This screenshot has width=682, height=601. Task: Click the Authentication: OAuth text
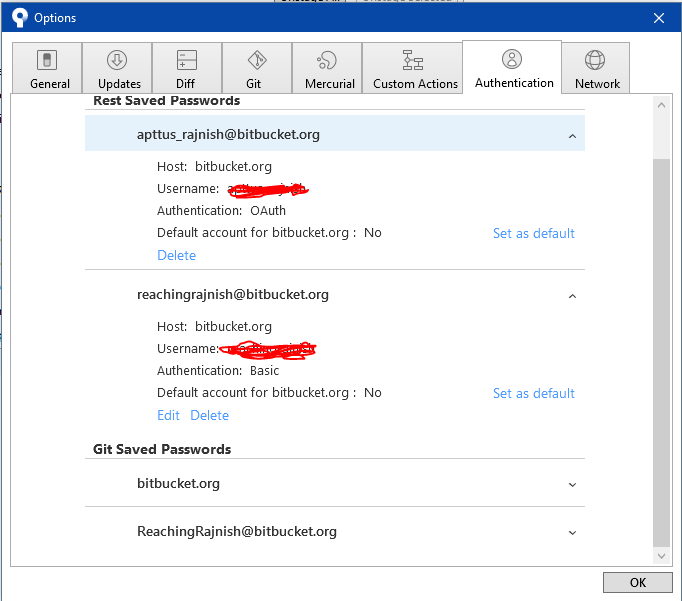click(x=221, y=210)
